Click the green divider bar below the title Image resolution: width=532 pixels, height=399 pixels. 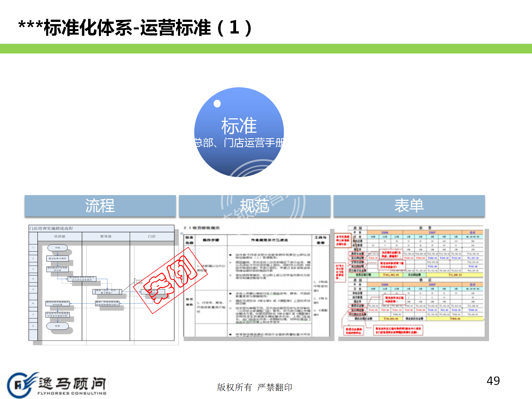266,48
